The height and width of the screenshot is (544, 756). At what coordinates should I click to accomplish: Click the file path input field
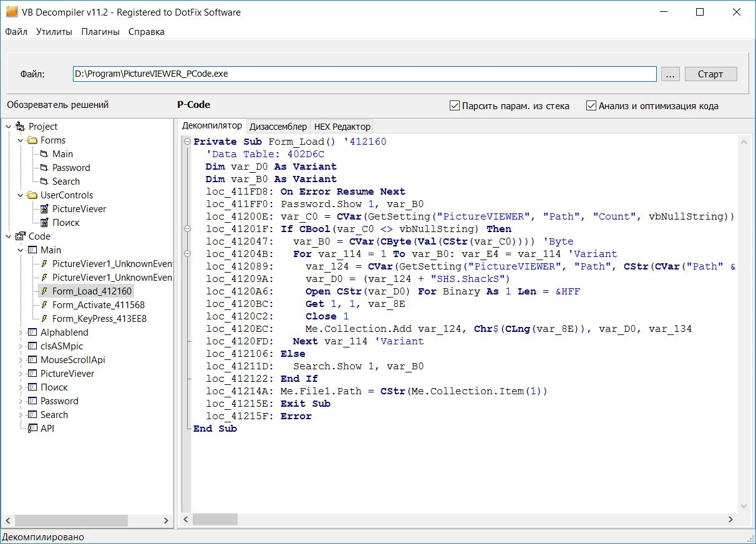tap(364, 74)
